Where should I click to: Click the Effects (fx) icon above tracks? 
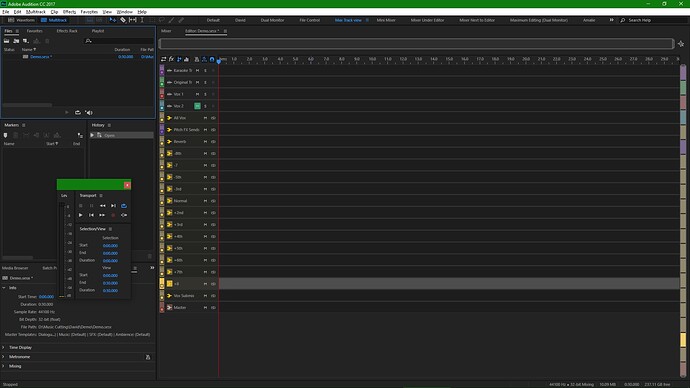tap(171, 59)
